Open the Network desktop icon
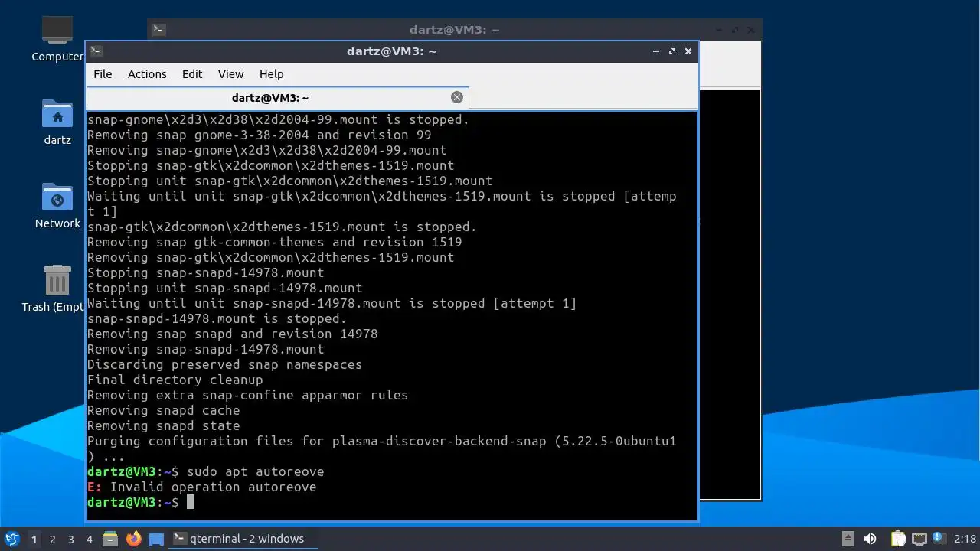 [57, 207]
